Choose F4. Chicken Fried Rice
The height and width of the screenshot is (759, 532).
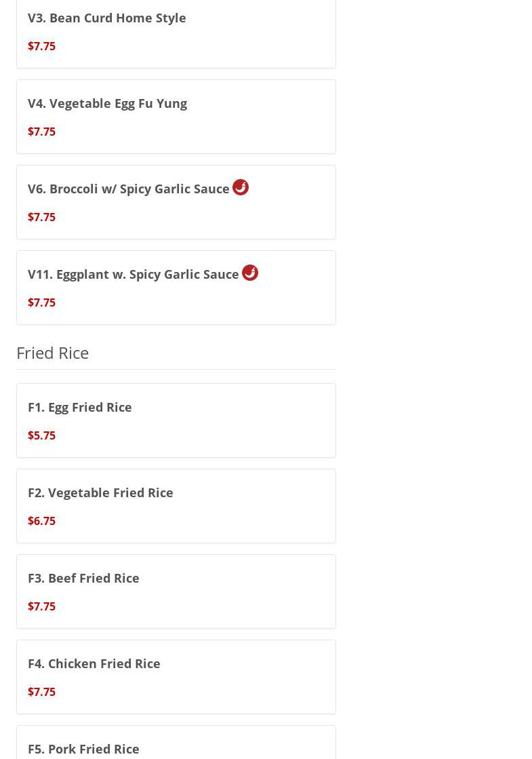point(94,663)
